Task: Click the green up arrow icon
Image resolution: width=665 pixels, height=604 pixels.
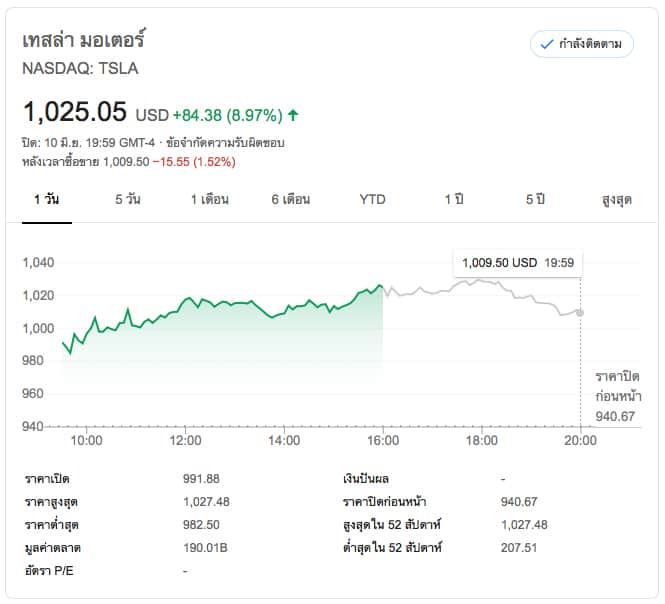Action: click(x=293, y=115)
